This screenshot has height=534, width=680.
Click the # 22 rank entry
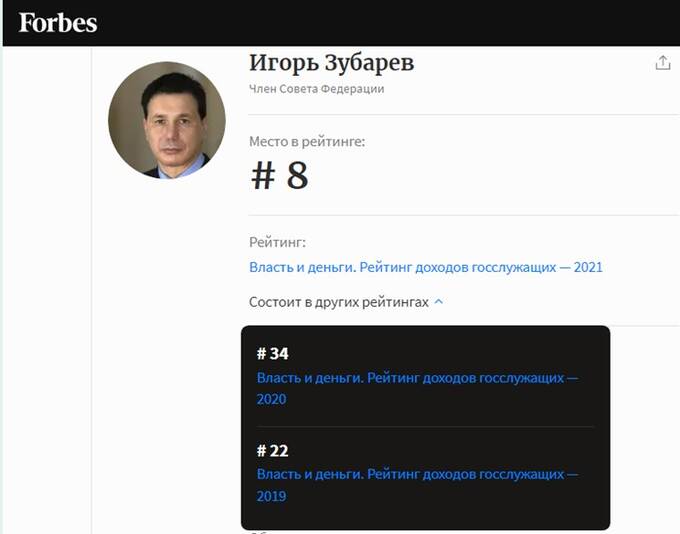click(272, 451)
